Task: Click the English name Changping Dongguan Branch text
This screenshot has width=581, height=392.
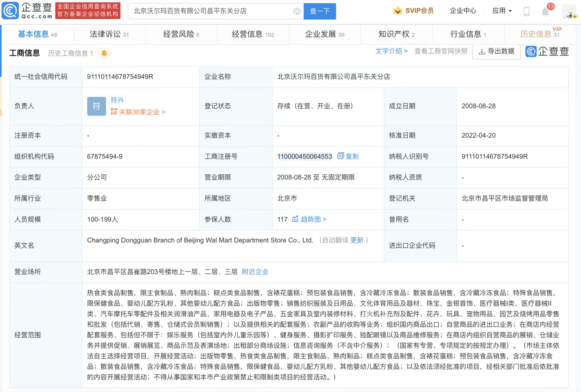Action: tap(200, 240)
